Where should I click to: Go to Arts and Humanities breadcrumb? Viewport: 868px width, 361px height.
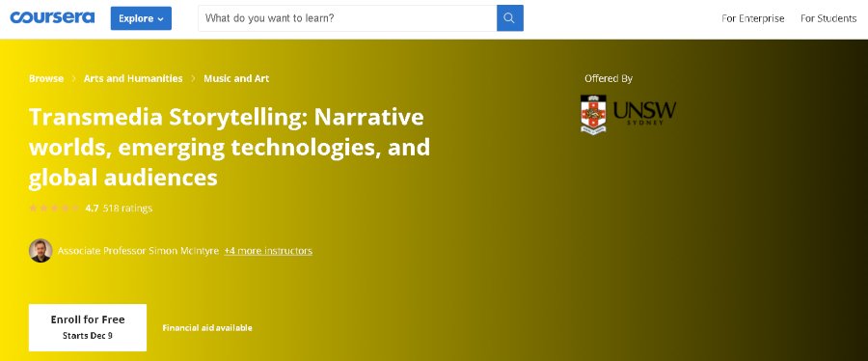133,78
